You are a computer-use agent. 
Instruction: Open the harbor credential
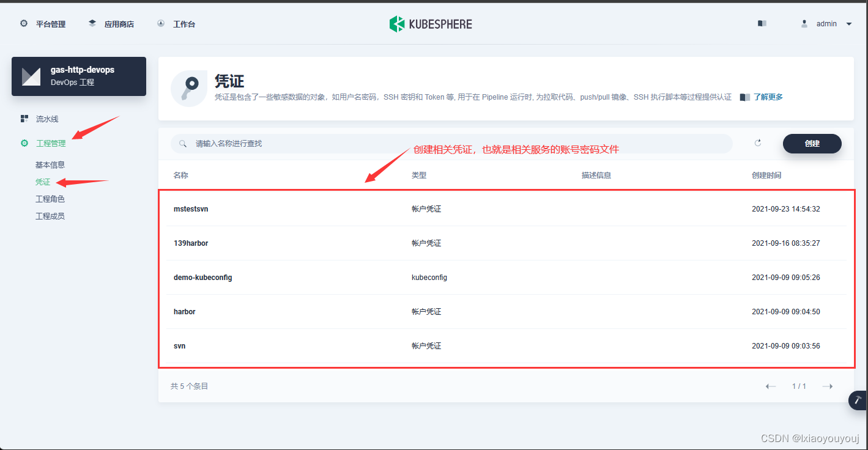pyautogui.click(x=185, y=312)
